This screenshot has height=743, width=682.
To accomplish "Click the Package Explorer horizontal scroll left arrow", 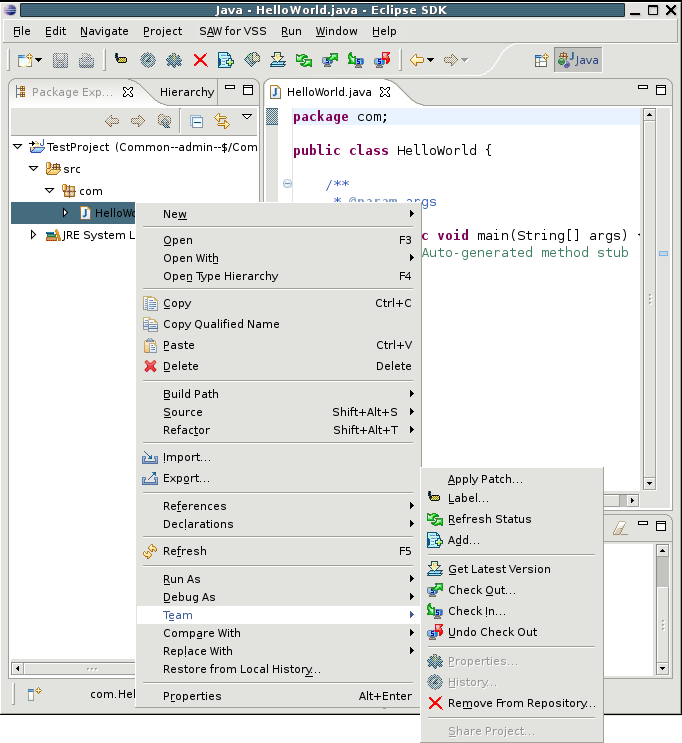I will pyautogui.click(x=18, y=669).
